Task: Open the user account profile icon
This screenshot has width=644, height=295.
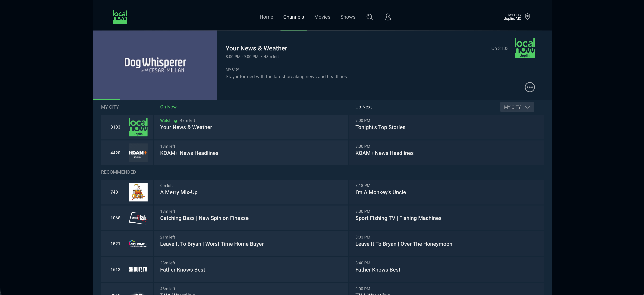Action: (x=387, y=17)
